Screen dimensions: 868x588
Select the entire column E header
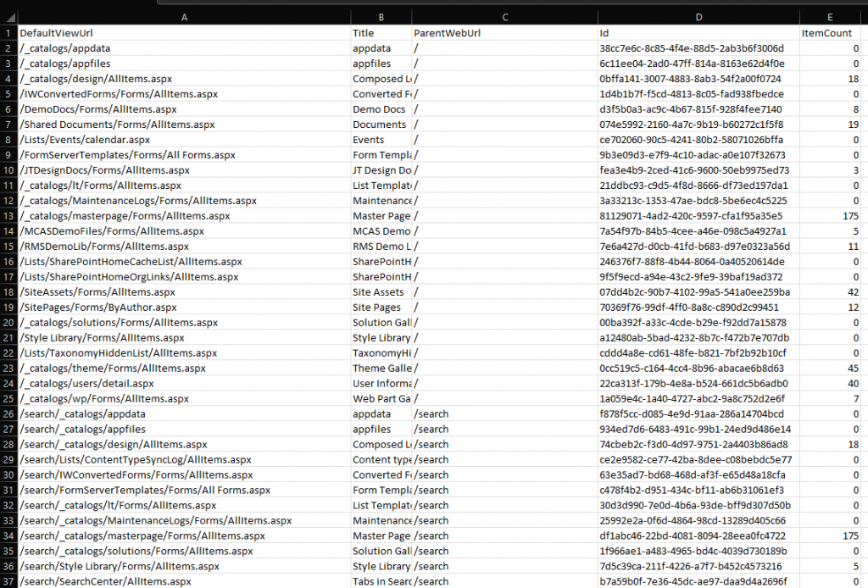coord(829,16)
